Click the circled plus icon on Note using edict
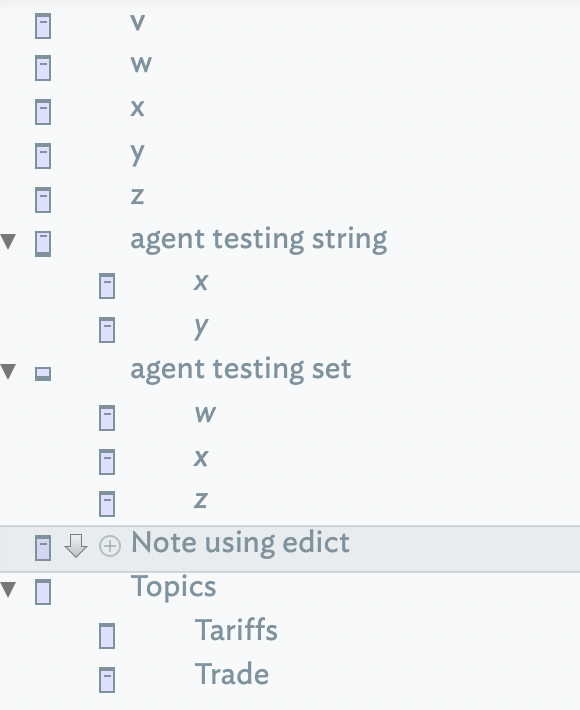The image size is (580, 710). coord(110,546)
